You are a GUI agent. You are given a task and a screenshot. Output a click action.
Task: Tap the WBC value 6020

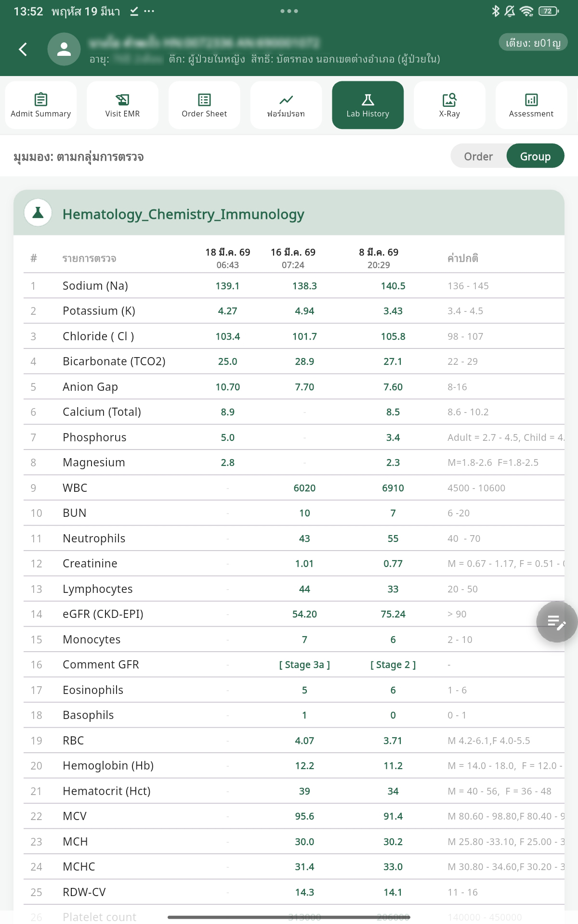(x=304, y=488)
